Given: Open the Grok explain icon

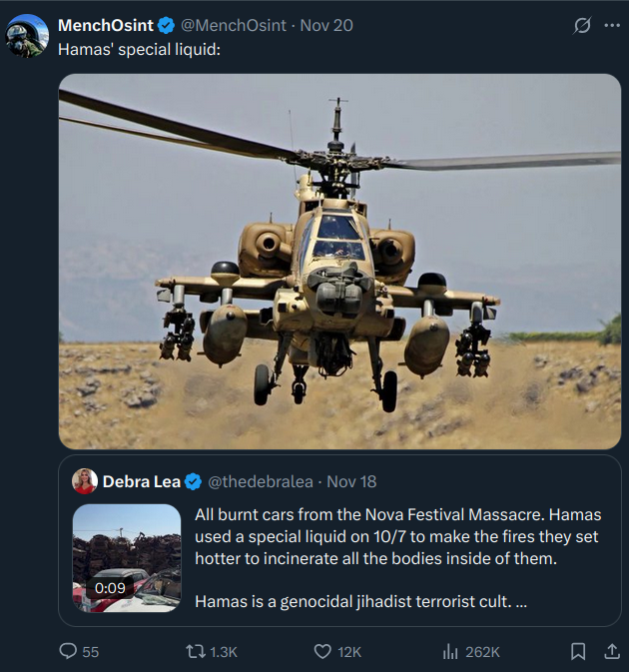Looking at the screenshot, I should point(582,26).
